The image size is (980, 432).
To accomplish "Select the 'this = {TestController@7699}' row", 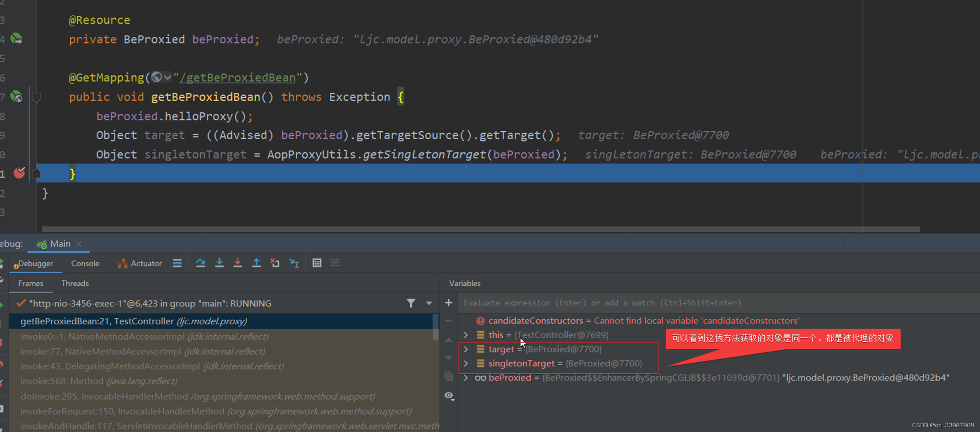I will (718, 335).
